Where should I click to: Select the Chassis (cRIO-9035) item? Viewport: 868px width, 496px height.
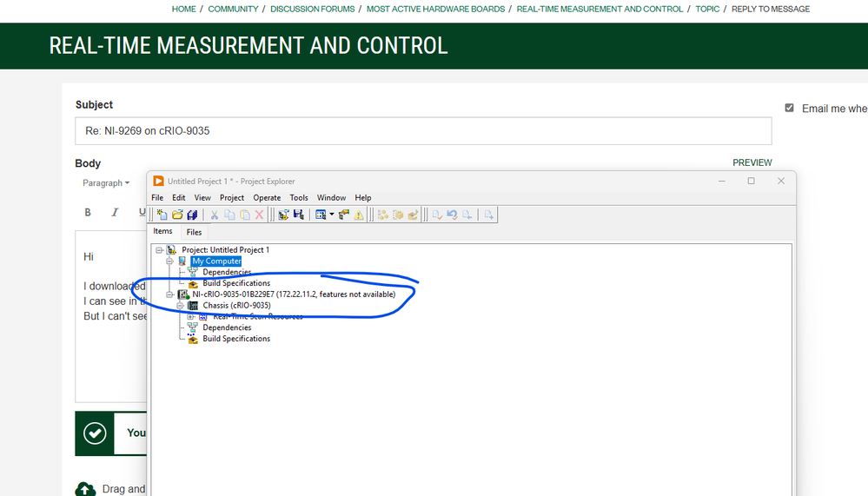click(237, 306)
